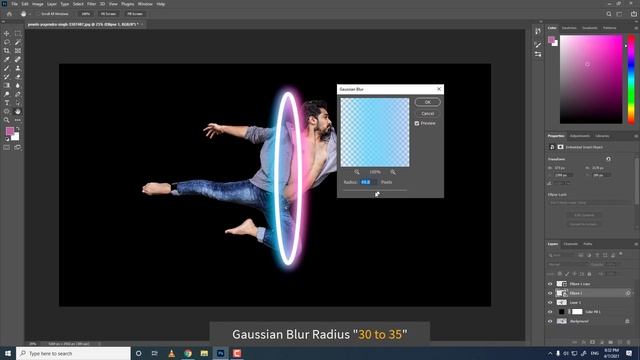Toggle the Preview checkbox in Gaussian Blur
The height and width of the screenshot is (360, 640).
[417, 123]
